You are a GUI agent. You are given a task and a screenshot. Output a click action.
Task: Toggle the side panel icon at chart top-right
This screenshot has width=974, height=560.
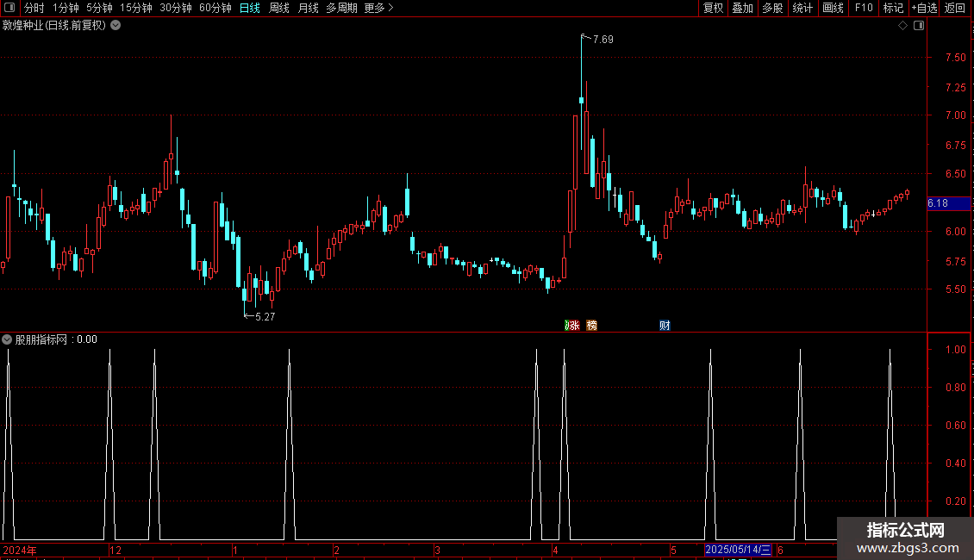click(919, 26)
